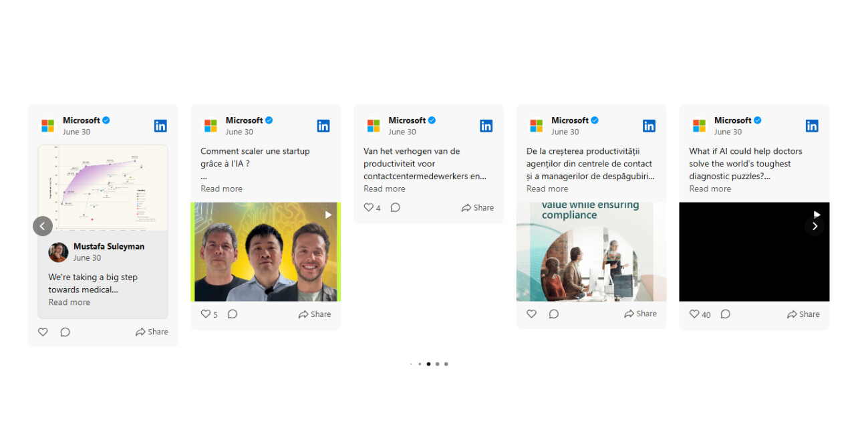868x432 pixels.
Task: Comment on the Romanian productivity post
Action: pos(554,314)
